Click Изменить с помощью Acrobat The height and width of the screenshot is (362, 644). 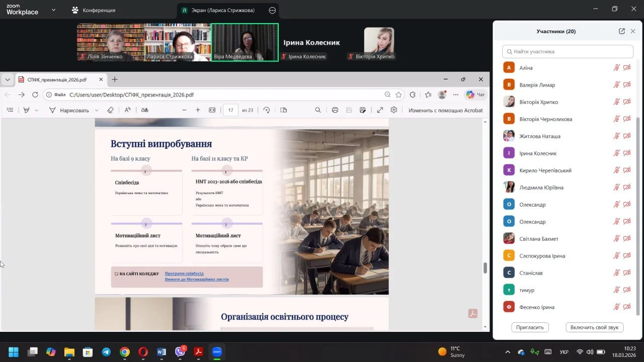click(x=445, y=110)
